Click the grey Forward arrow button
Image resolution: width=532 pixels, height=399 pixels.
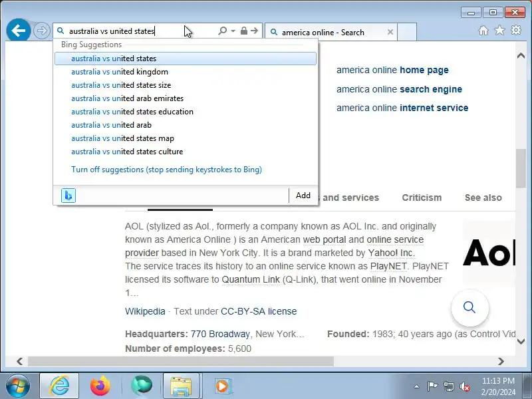point(41,31)
